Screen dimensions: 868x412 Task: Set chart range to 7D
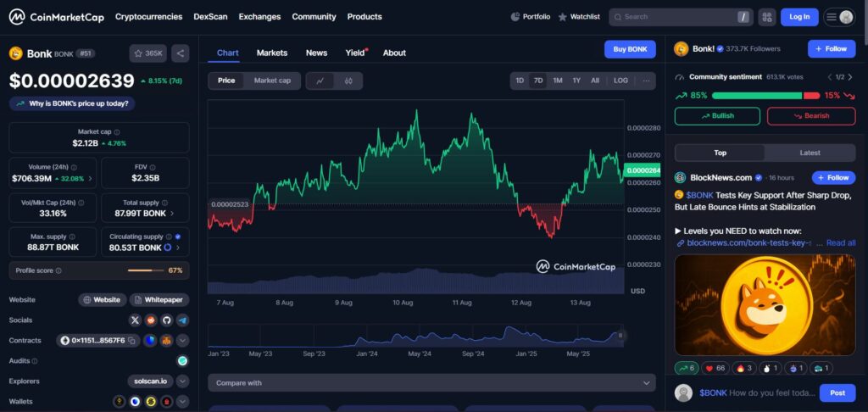pyautogui.click(x=538, y=81)
